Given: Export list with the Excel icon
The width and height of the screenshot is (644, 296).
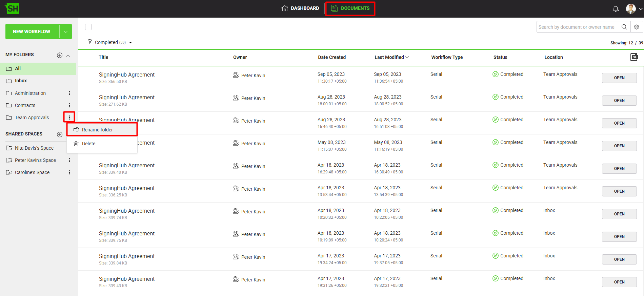Looking at the screenshot, I should 634,57.
